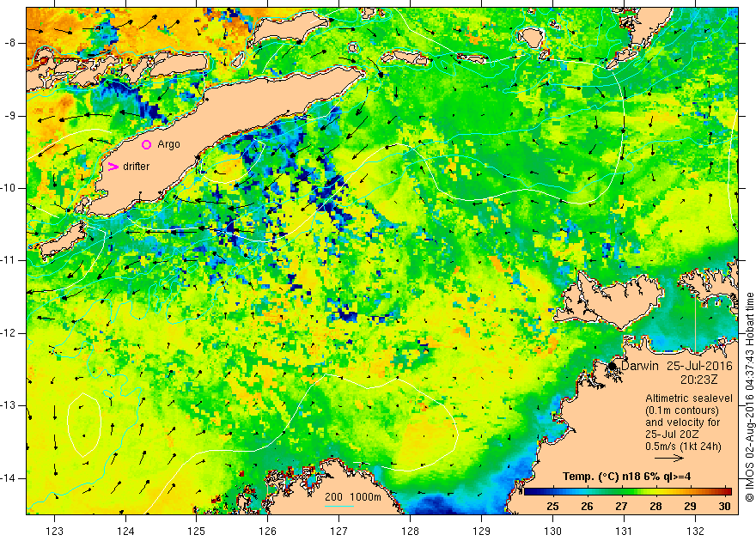The image size is (756, 541).
Task: Click the '200 1000m' depth legend text
Action: (x=353, y=497)
